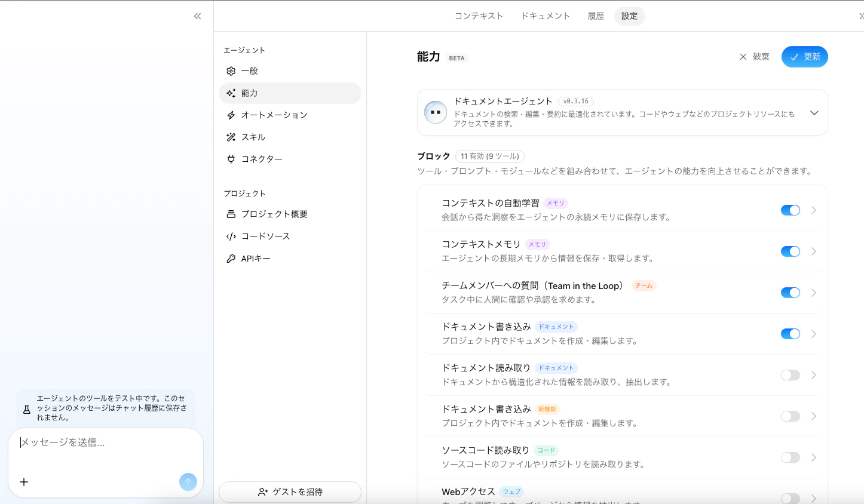Click the 更新 button

[x=805, y=57]
